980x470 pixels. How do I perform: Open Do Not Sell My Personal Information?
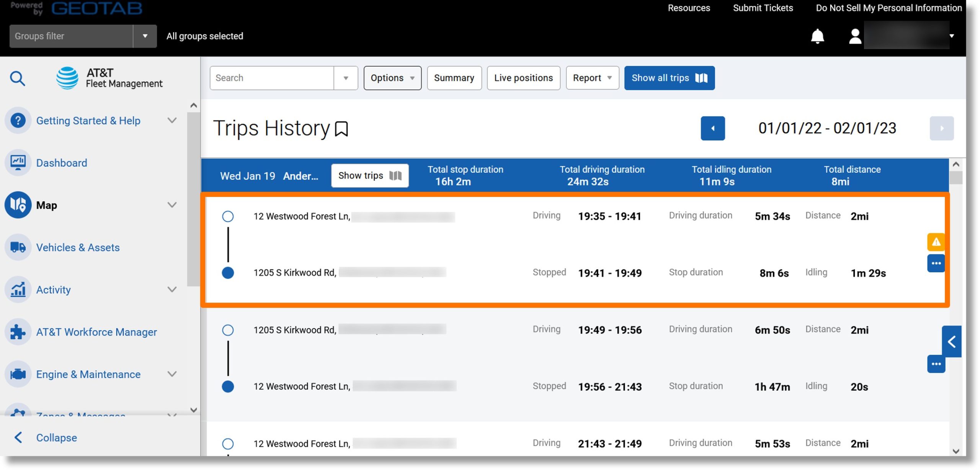889,8
